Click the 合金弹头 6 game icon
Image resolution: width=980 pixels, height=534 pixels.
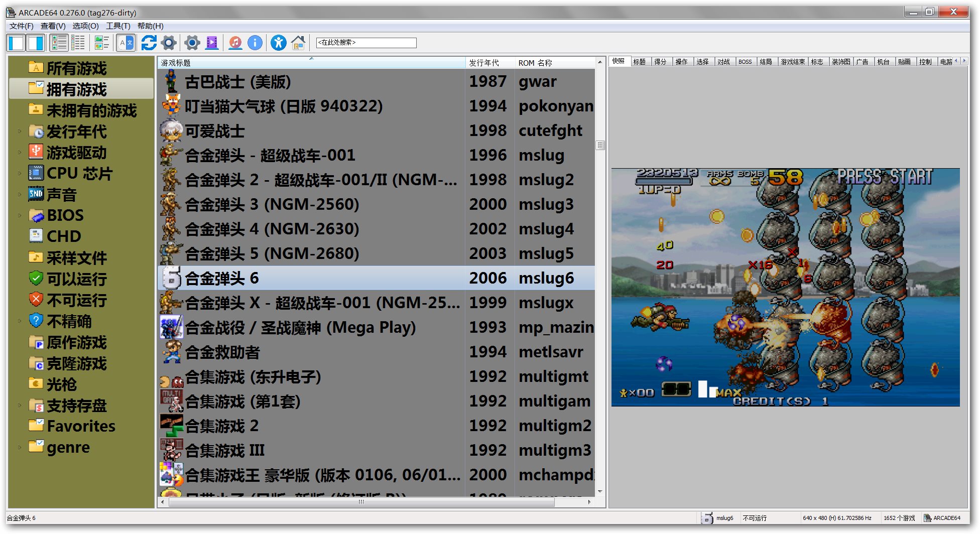(171, 278)
